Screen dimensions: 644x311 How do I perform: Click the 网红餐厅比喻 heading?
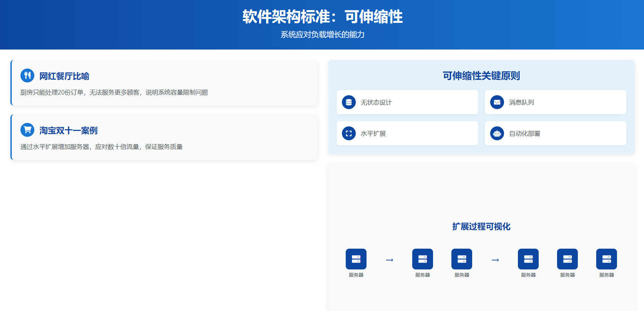pyautogui.click(x=64, y=76)
